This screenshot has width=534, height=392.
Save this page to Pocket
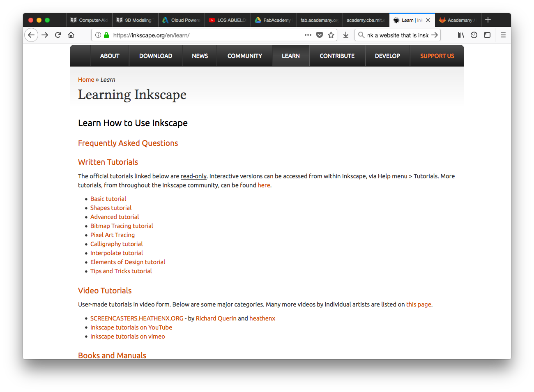[x=320, y=35]
